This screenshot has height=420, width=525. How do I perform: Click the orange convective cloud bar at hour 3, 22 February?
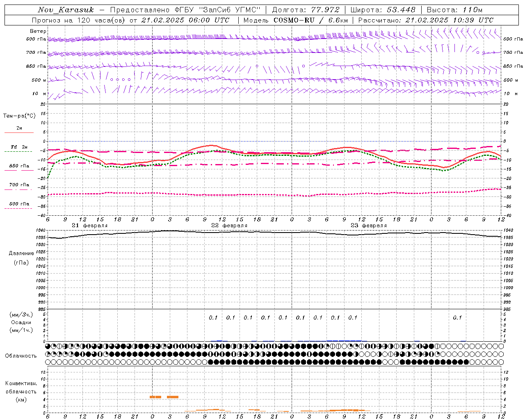click(173, 397)
